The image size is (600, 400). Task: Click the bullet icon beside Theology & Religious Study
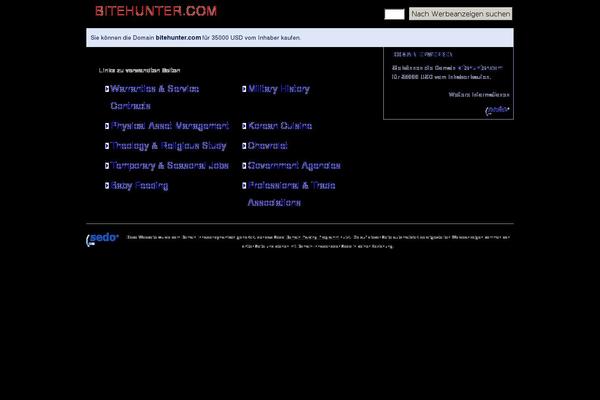coord(107,146)
